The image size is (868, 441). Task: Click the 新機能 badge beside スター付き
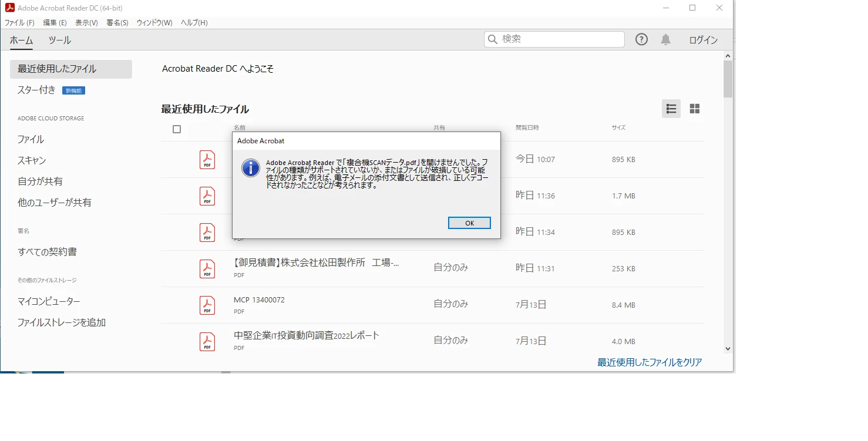[x=74, y=90]
